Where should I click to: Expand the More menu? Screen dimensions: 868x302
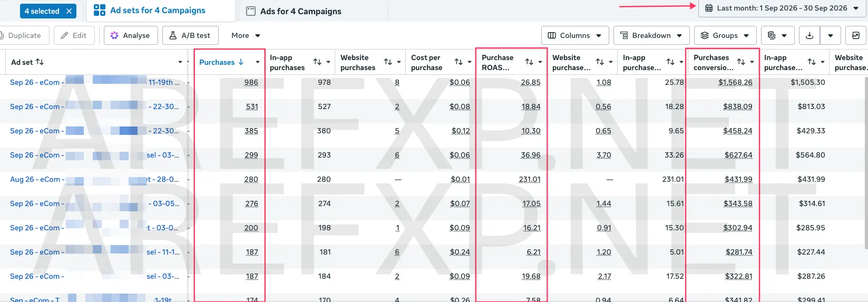click(x=246, y=35)
